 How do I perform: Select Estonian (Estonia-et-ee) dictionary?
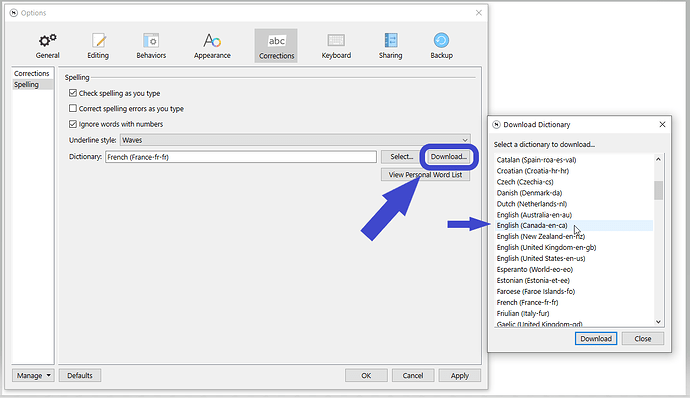[x=573, y=280]
